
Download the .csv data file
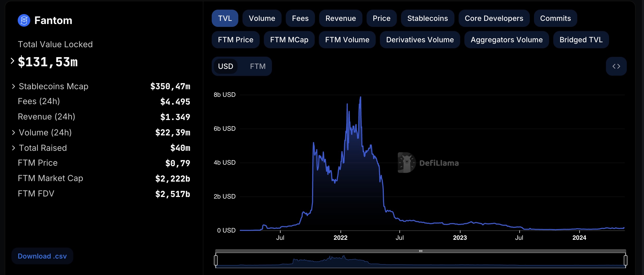coord(42,256)
